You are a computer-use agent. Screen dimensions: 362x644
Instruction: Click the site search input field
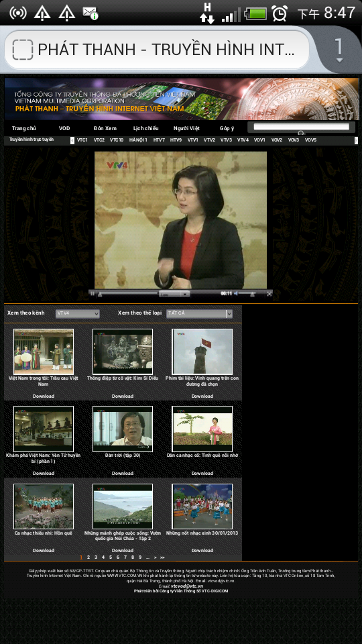[x=301, y=127]
